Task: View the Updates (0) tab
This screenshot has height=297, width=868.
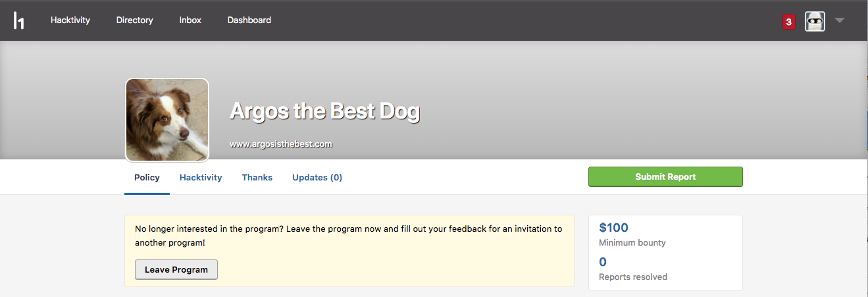Action: coord(317,177)
